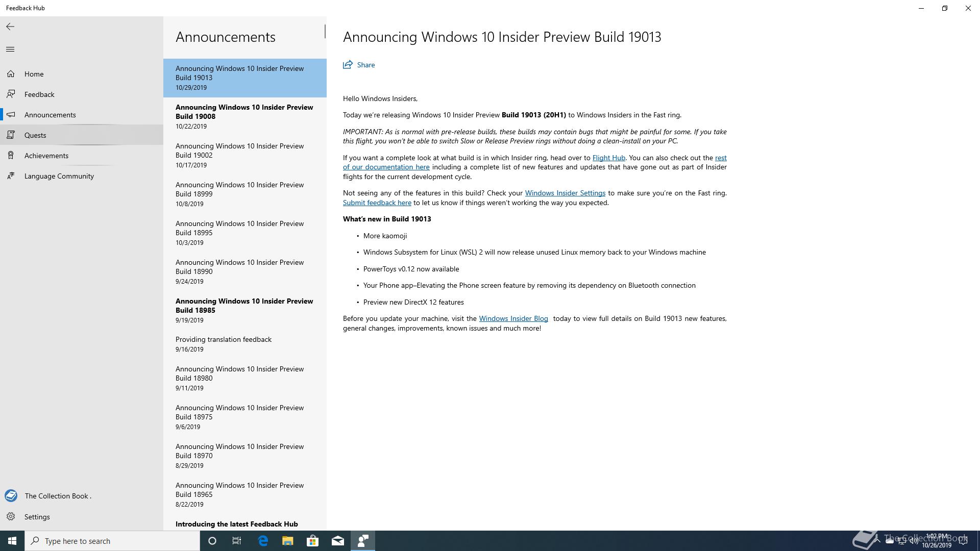Toggle the hamburger navigation menu

tap(10, 49)
